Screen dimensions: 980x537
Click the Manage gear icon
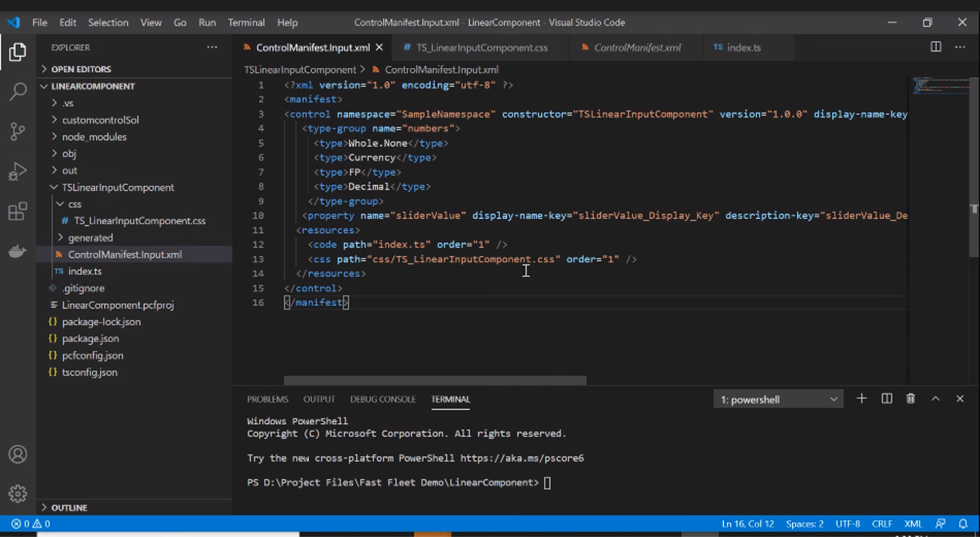(18, 493)
